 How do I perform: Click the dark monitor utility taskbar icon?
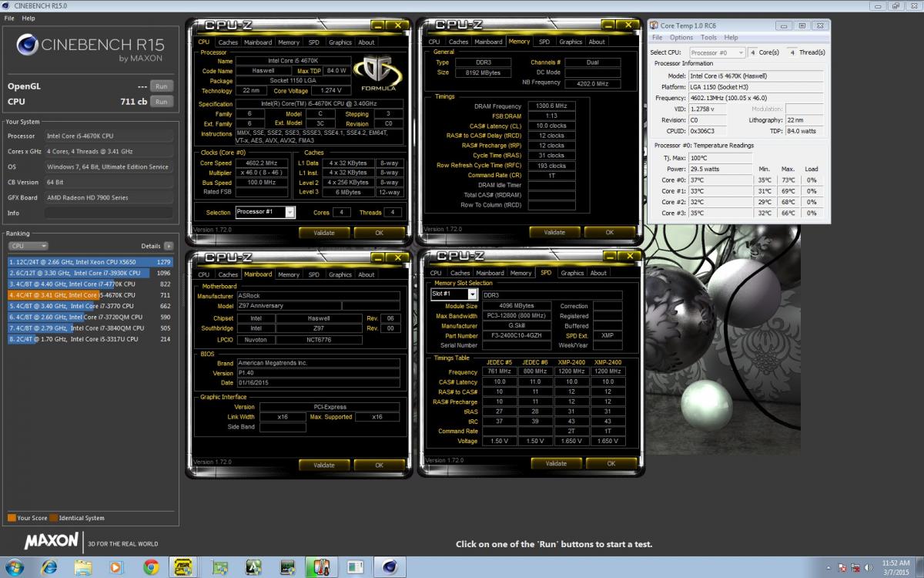(x=287, y=567)
